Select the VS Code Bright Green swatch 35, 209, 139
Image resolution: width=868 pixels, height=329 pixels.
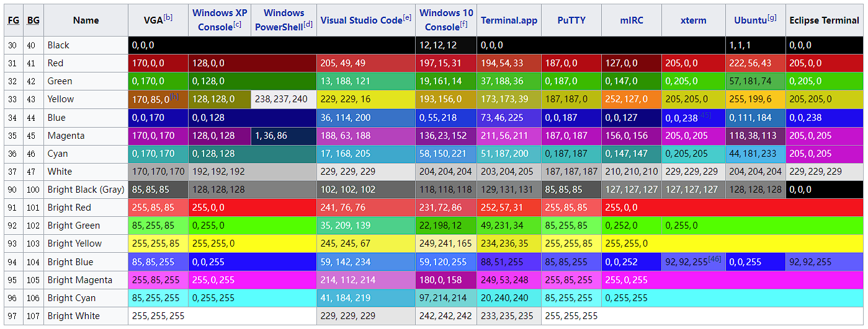click(x=366, y=226)
